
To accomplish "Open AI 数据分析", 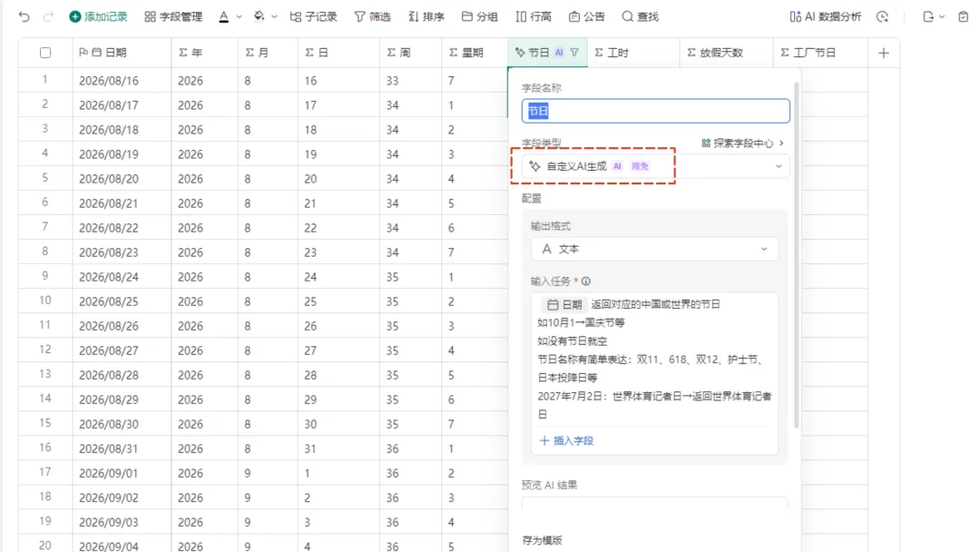I will (x=826, y=17).
